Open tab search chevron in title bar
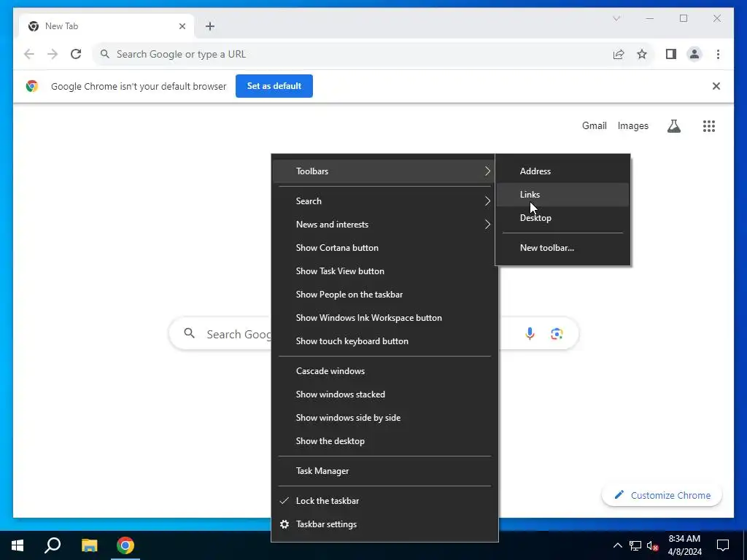The image size is (747, 560). (616, 18)
